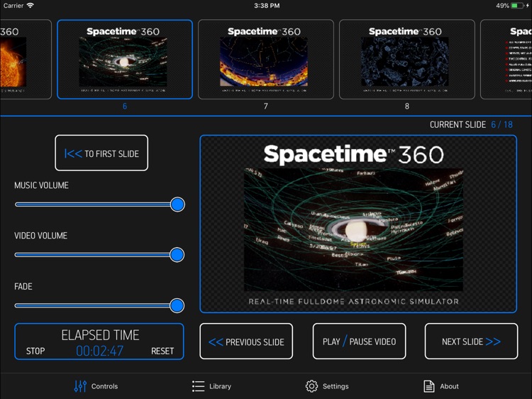Click the slide number 8 label
This screenshot has height=399, width=532.
pos(407,106)
